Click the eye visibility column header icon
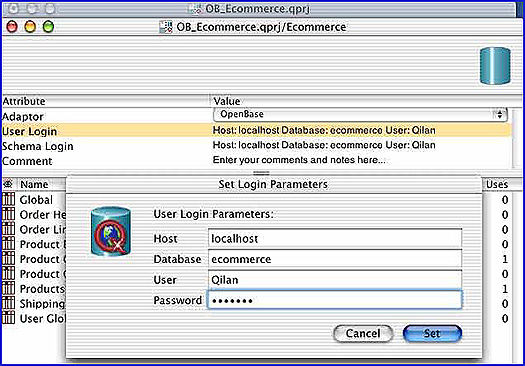The image size is (525, 366). (8, 184)
